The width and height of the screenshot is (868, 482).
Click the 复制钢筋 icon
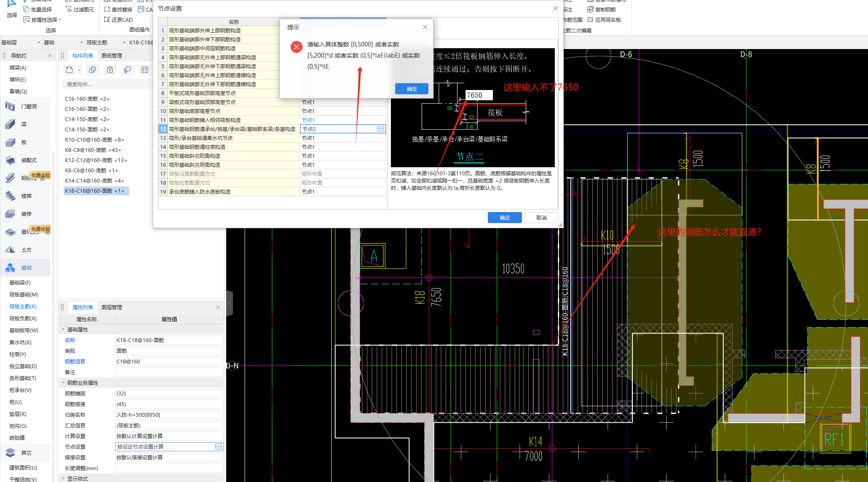coord(590,9)
